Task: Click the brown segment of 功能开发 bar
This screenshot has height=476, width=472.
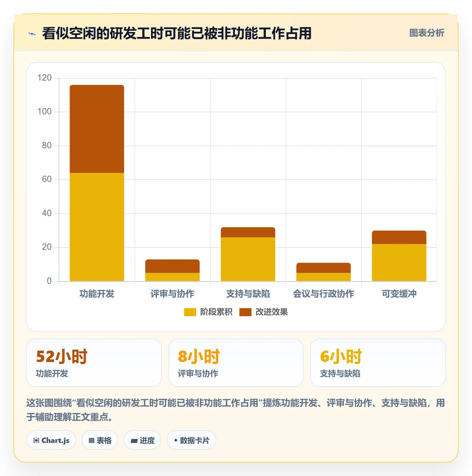Action: [97, 129]
